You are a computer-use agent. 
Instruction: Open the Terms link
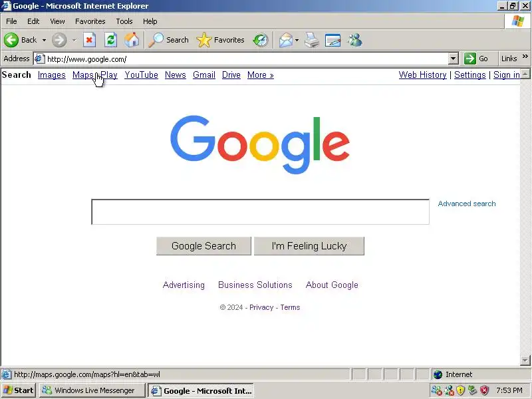pyautogui.click(x=290, y=307)
